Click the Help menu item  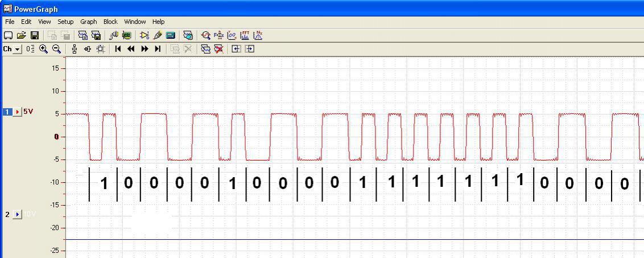point(158,22)
